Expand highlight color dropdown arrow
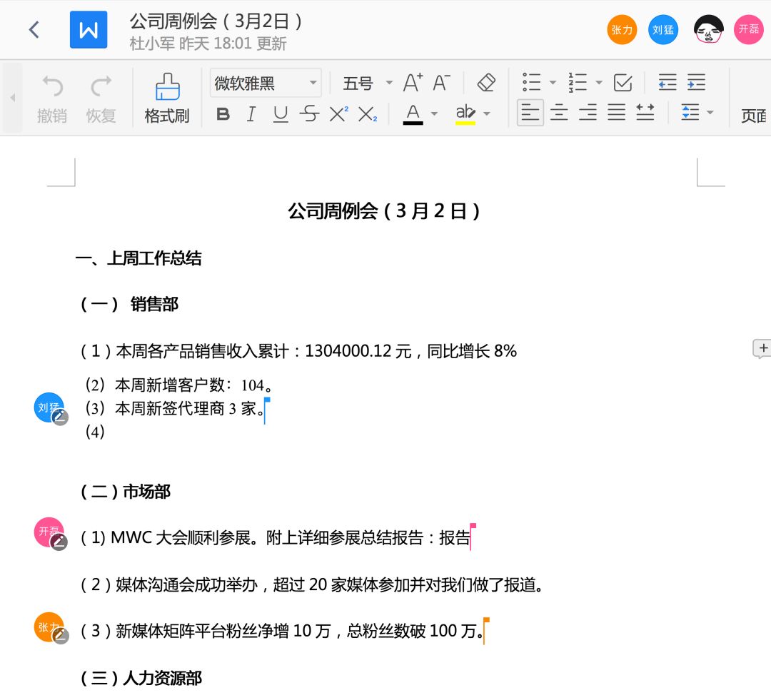The image size is (771, 700). coord(487,113)
